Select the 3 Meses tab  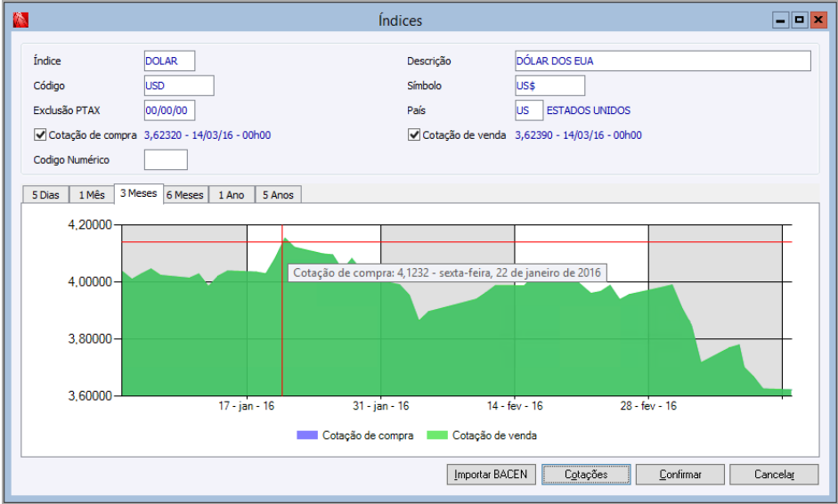[x=138, y=193]
